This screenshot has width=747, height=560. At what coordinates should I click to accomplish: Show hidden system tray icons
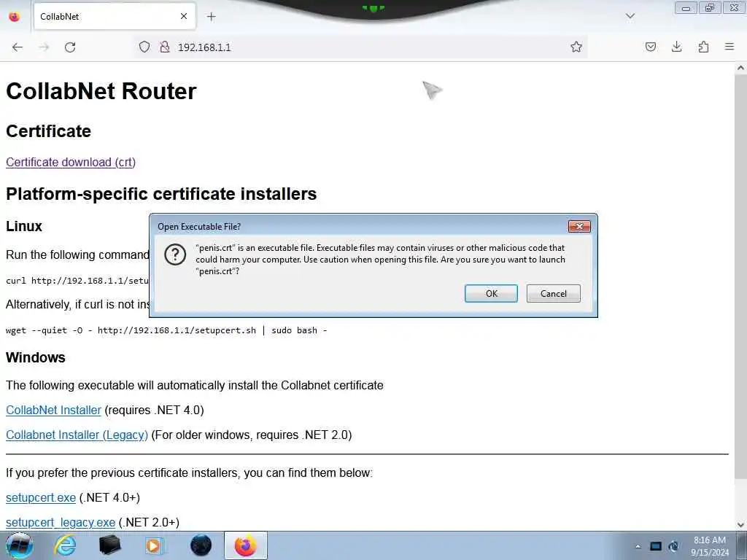(638, 547)
